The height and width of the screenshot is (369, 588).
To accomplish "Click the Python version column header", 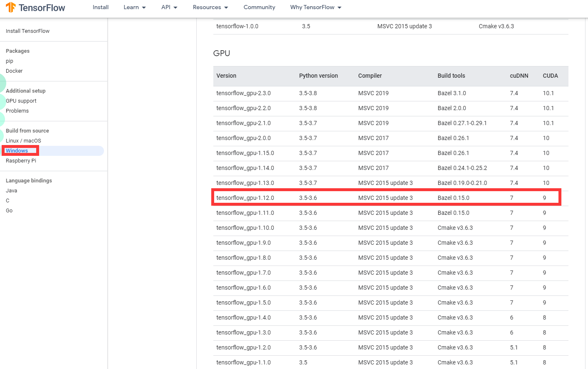I will 319,76.
